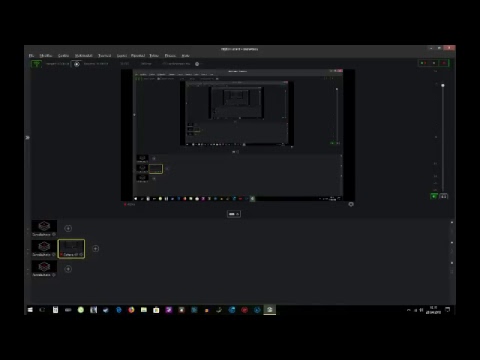480x360 pixels.
Task: Add a shot to the third layer
Action: point(68,269)
